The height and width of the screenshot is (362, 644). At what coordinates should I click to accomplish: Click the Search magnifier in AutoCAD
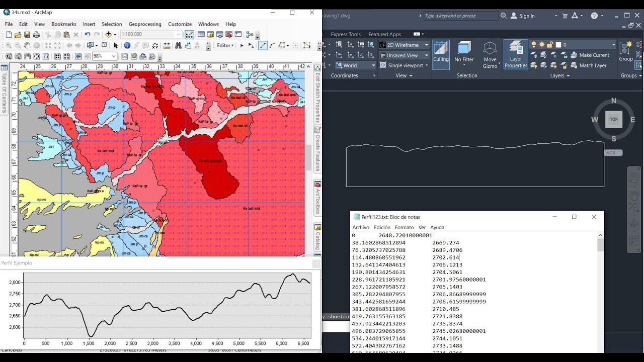tap(503, 16)
